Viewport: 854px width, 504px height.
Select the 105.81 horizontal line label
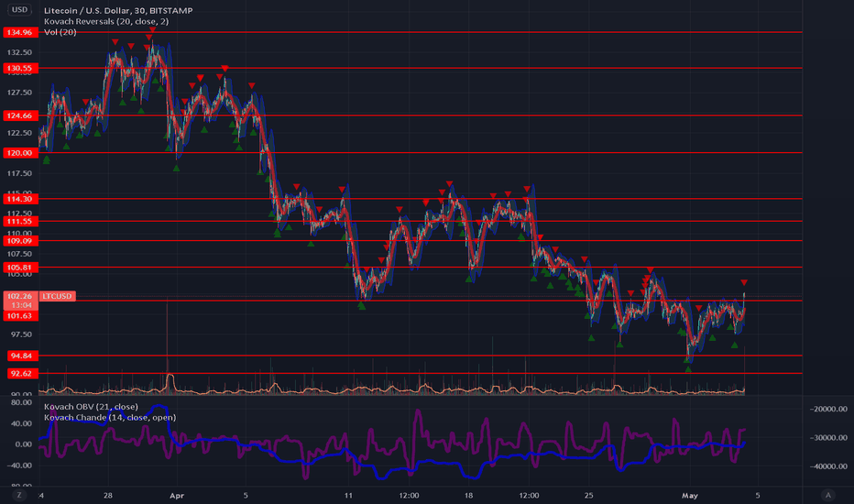21,267
